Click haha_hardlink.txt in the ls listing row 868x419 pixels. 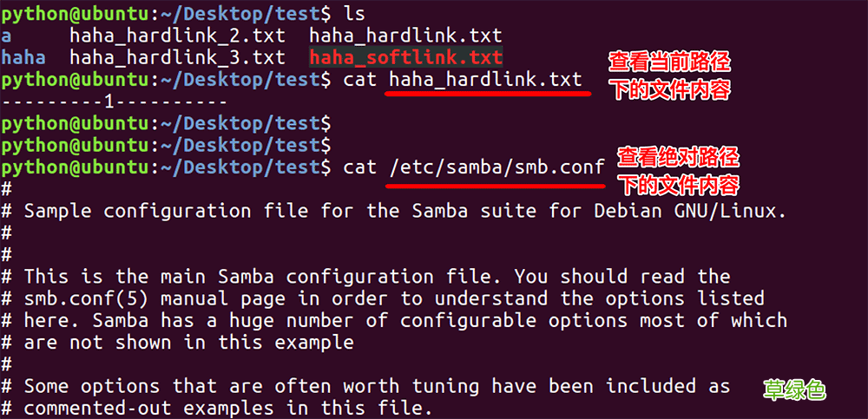pyautogui.click(x=405, y=36)
